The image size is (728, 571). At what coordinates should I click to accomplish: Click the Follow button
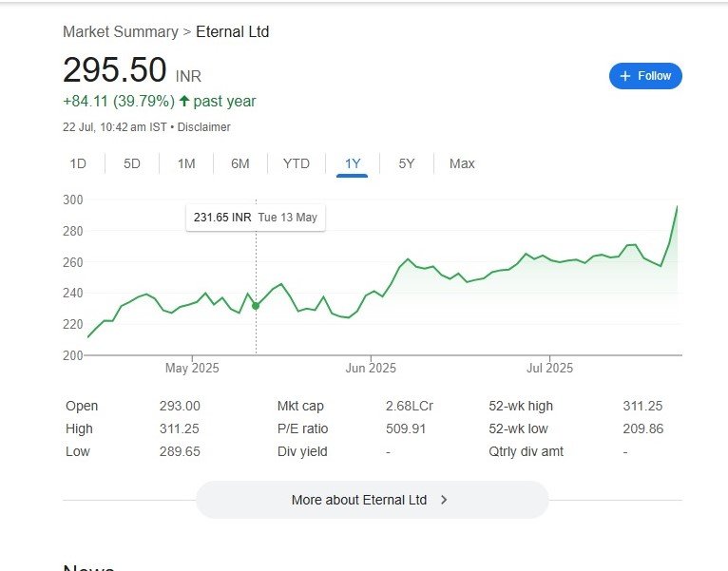coord(645,76)
